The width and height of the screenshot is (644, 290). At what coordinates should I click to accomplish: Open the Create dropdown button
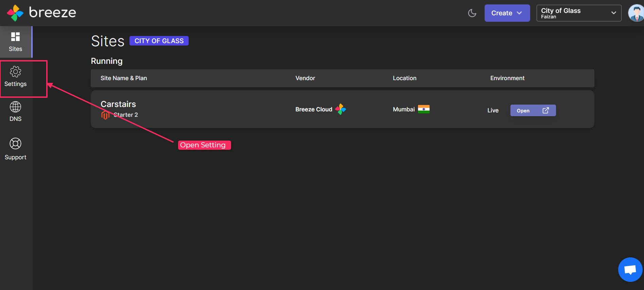coord(507,13)
